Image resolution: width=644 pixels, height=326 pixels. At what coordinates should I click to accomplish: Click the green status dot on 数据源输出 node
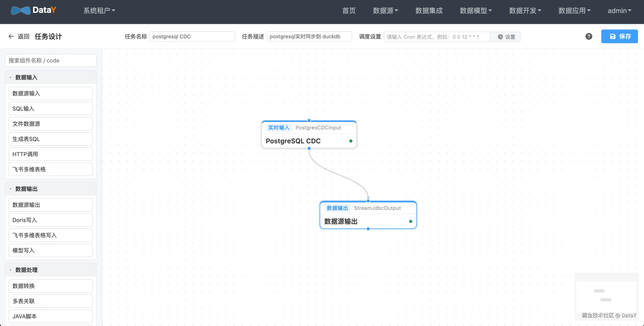[410, 221]
